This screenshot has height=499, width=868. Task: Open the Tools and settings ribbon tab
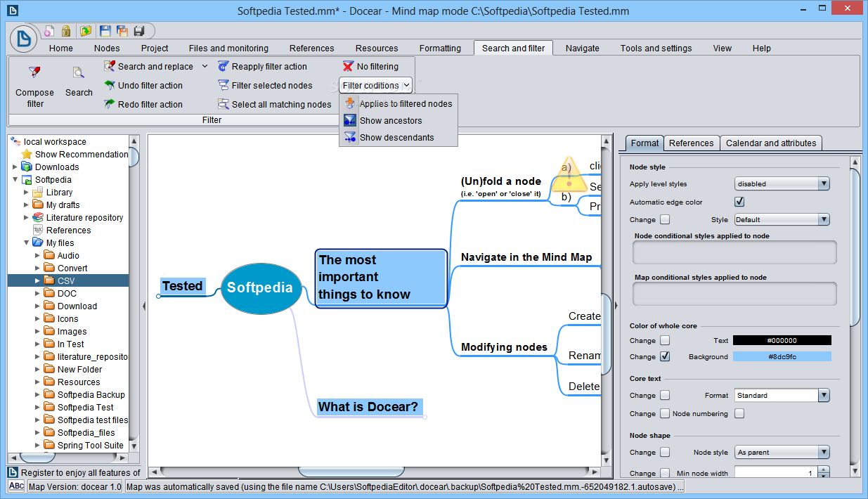pos(656,48)
